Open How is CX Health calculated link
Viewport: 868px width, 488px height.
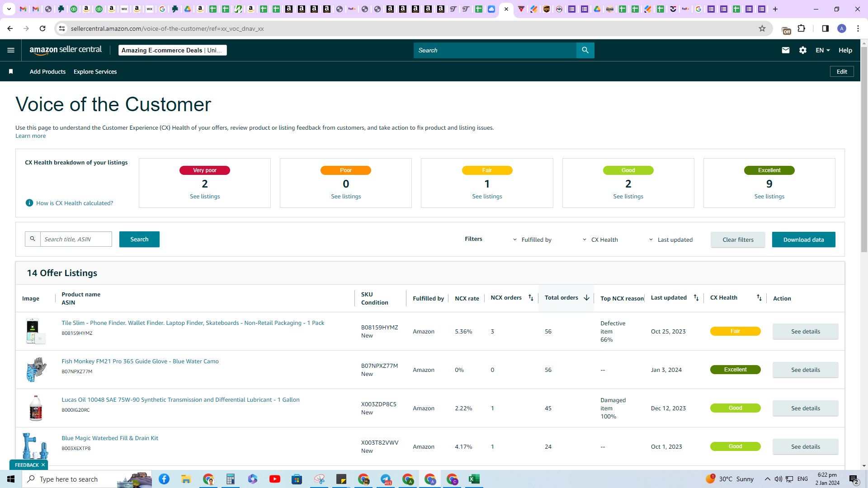click(75, 203)
